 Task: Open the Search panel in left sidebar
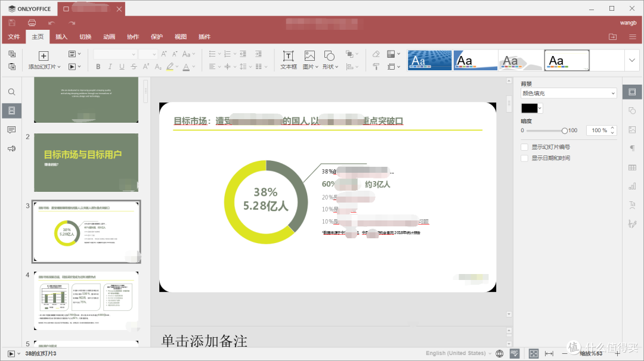11,92
